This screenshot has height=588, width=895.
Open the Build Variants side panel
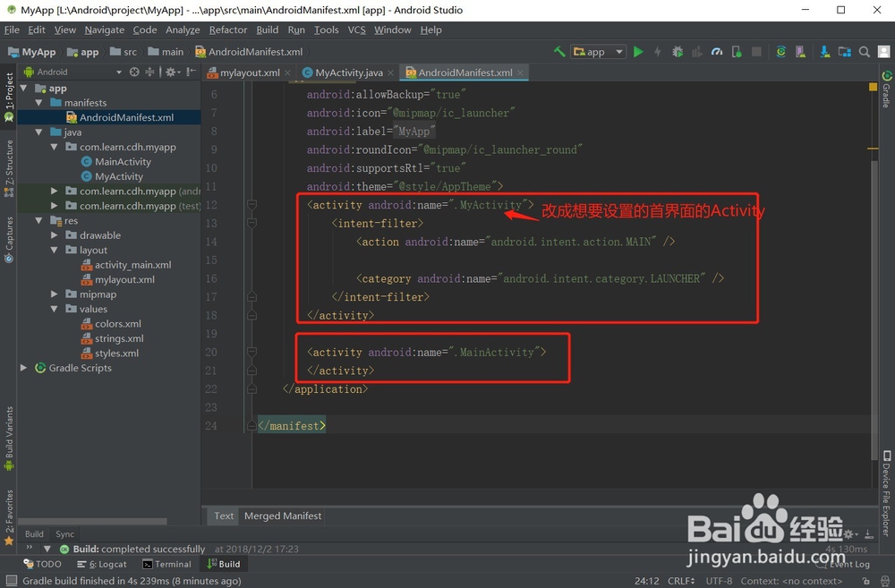[x=9, y=439]
